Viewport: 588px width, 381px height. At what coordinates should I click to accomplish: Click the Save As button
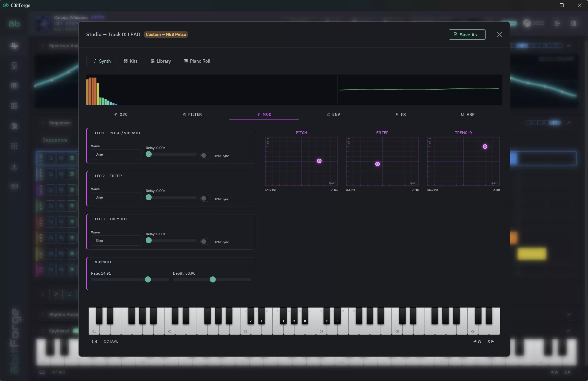pos(467,34)
